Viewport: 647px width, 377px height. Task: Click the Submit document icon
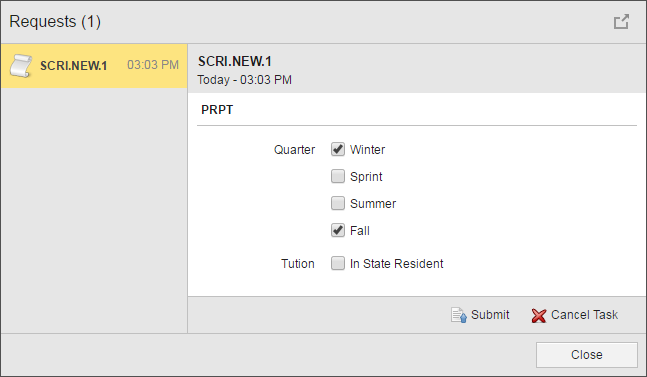pos(458,315)
